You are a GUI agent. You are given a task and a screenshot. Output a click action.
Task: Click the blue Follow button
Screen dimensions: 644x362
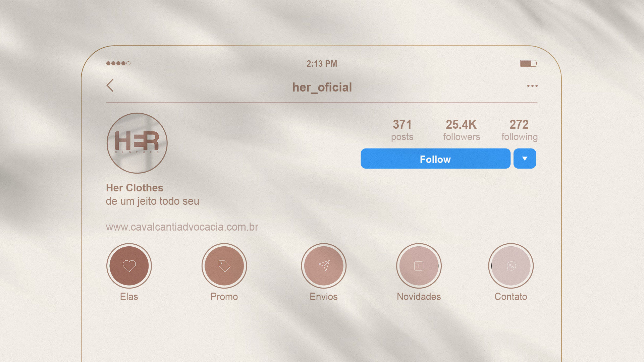[435, 159]
